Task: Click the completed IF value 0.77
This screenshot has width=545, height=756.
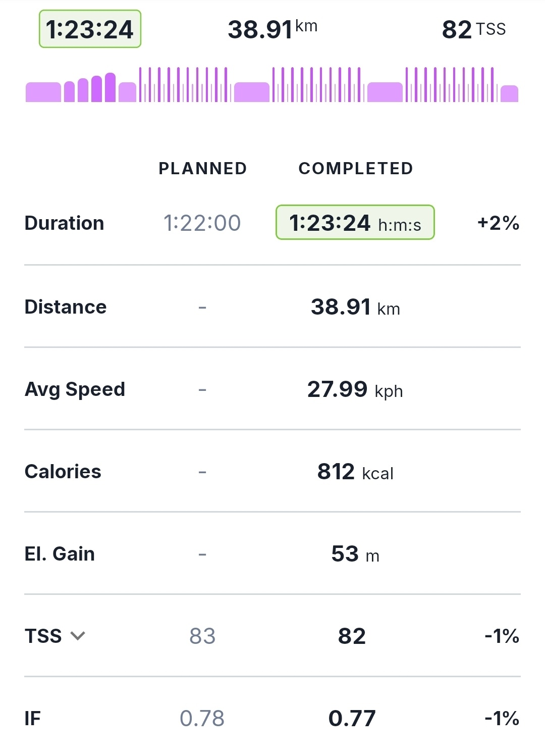Action: 352,718
